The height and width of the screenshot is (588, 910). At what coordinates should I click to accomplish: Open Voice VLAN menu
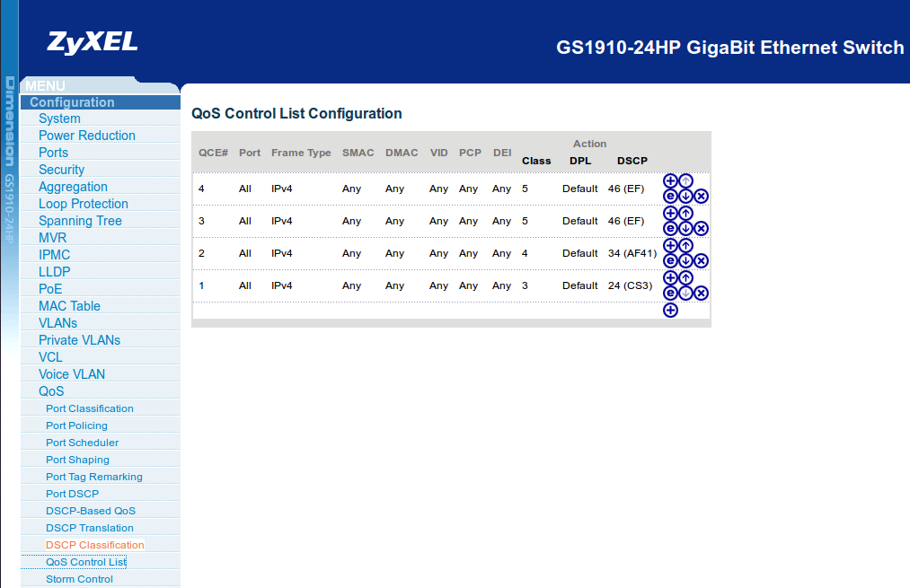(x=71, y=374)
